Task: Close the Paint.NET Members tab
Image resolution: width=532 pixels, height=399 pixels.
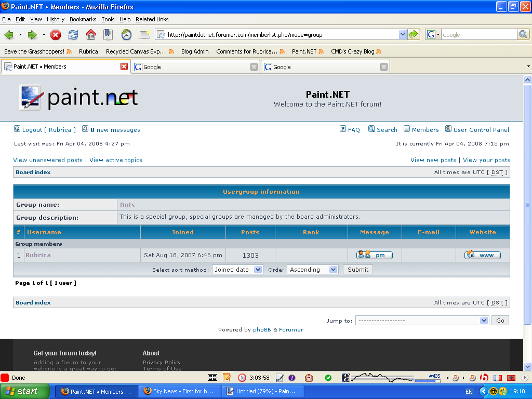Action: pos(124,66)
